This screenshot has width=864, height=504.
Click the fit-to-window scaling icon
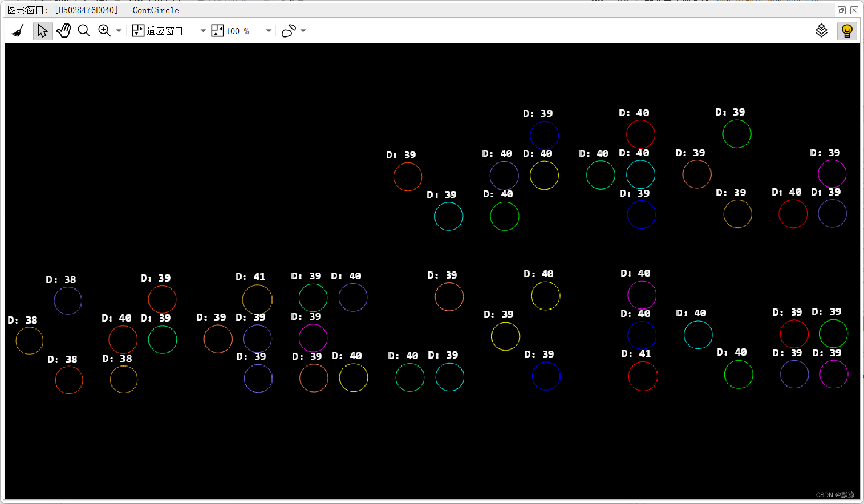[x=138, y=30]
